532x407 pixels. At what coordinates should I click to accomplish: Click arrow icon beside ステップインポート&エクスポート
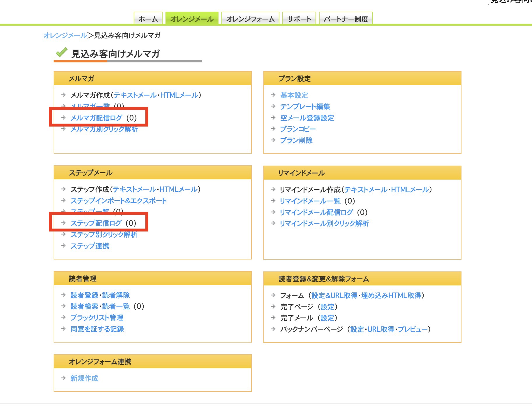point(63,200)
